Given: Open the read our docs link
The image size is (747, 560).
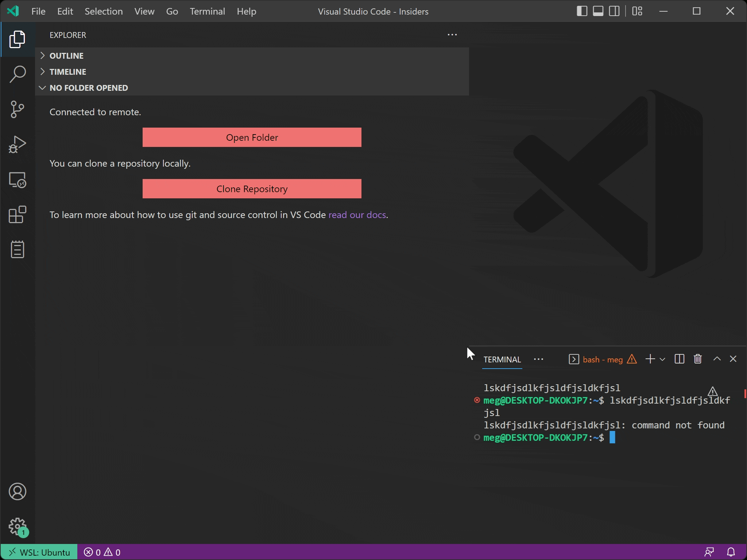Looking at the screenshot, I should pos(357,215).
